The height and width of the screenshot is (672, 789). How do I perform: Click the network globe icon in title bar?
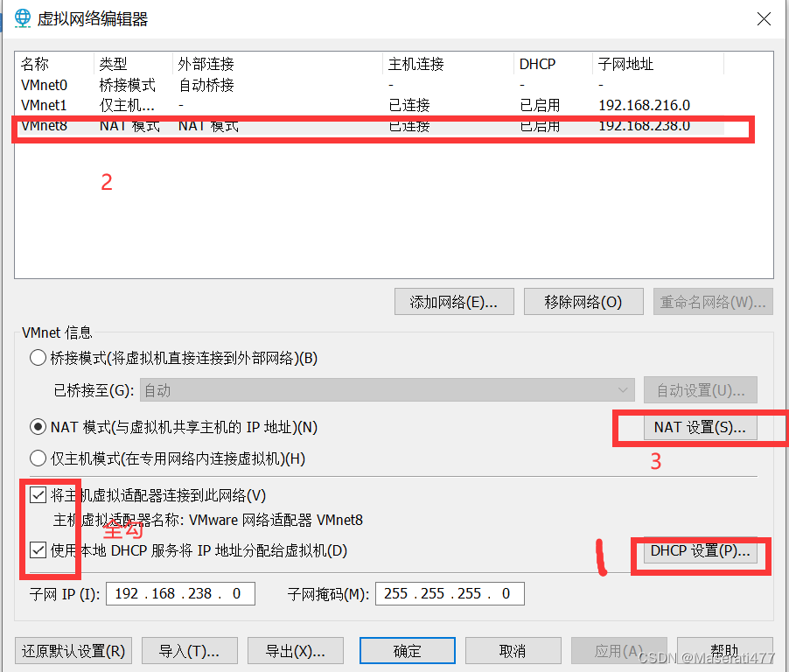21,17
